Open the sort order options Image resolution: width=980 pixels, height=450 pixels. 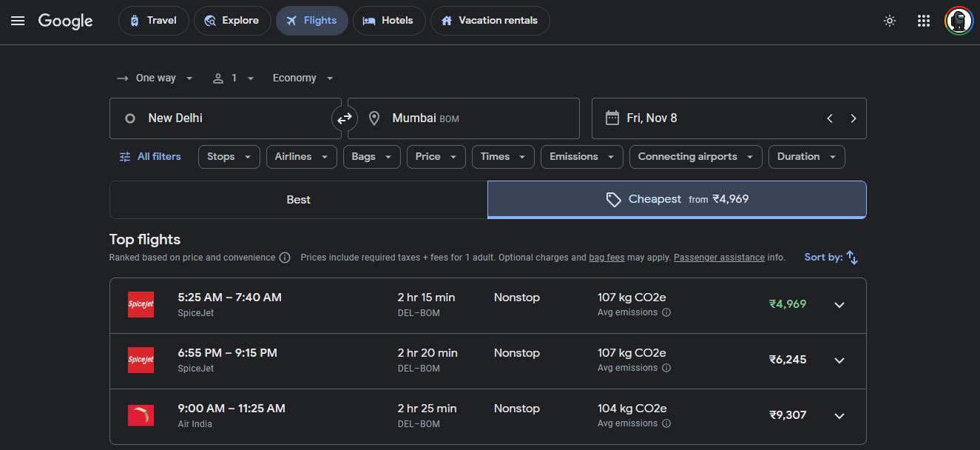pyautogui.click(x=831, y=258)
